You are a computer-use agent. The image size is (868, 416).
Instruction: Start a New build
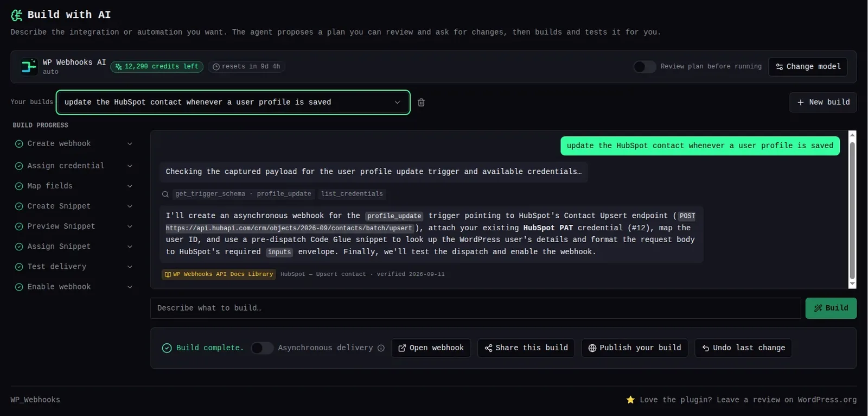[823, 102]
